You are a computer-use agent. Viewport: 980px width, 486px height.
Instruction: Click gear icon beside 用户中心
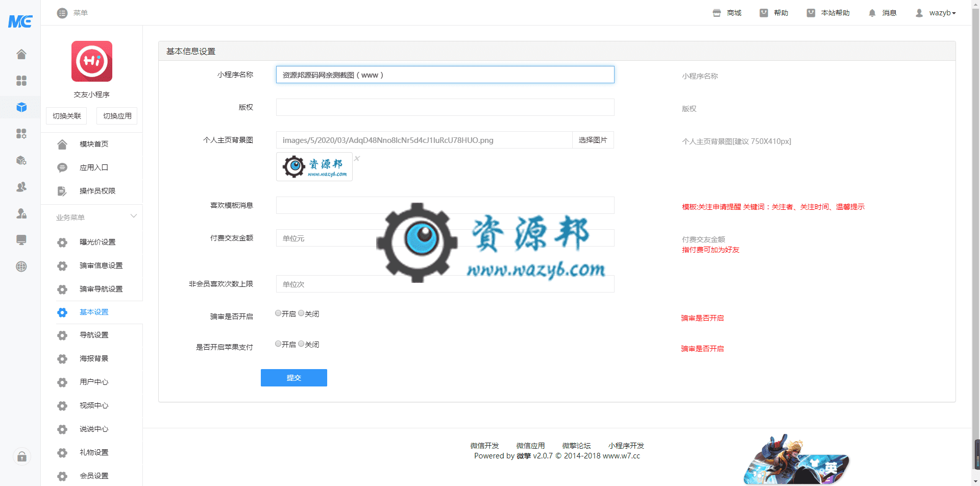(62, 382)
